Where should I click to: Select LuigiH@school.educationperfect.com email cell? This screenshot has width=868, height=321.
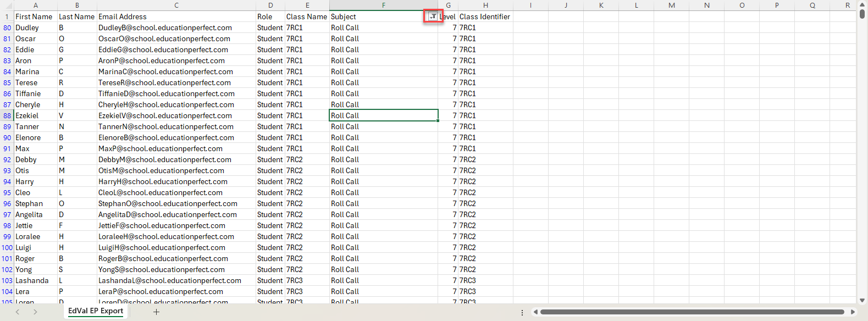(x=176, y=247)
